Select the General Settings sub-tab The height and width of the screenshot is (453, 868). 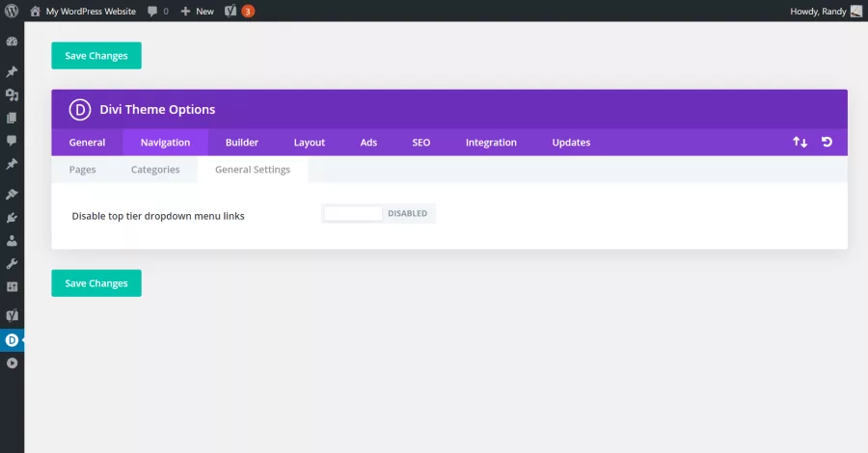(253, 170)
